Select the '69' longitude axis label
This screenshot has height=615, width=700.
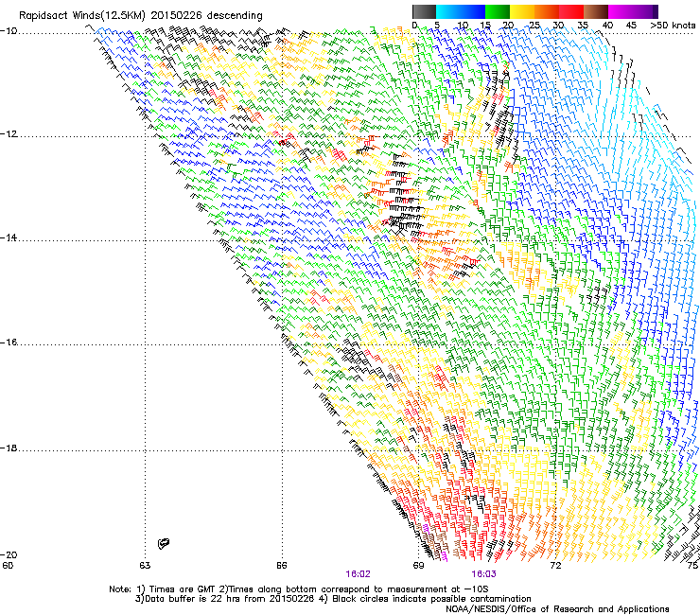point(418,566)
